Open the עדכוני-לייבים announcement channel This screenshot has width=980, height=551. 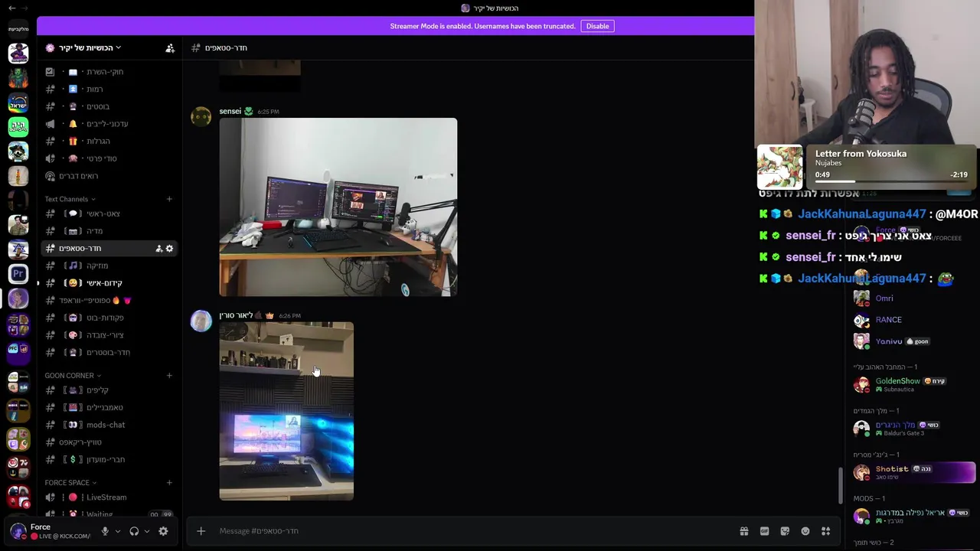109,124
